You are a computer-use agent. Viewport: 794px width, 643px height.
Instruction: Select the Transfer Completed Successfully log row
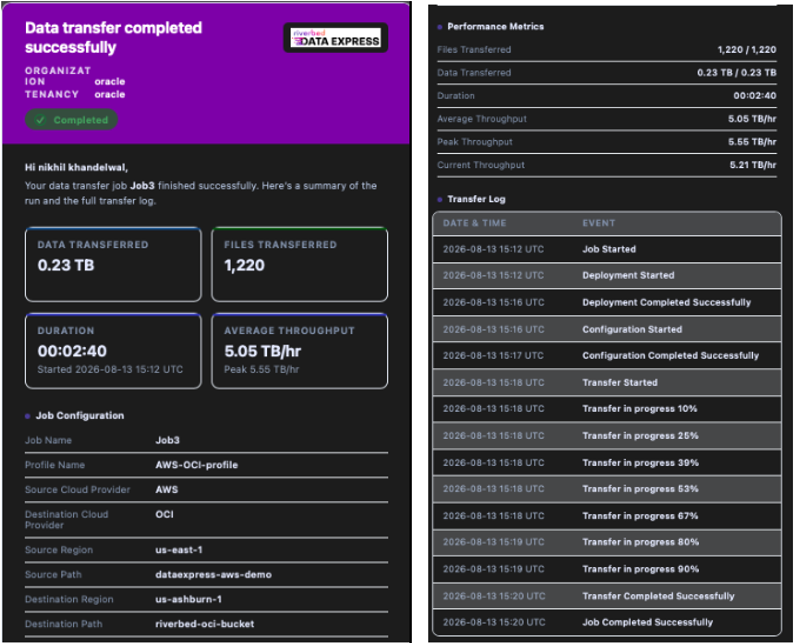[607, 596]
